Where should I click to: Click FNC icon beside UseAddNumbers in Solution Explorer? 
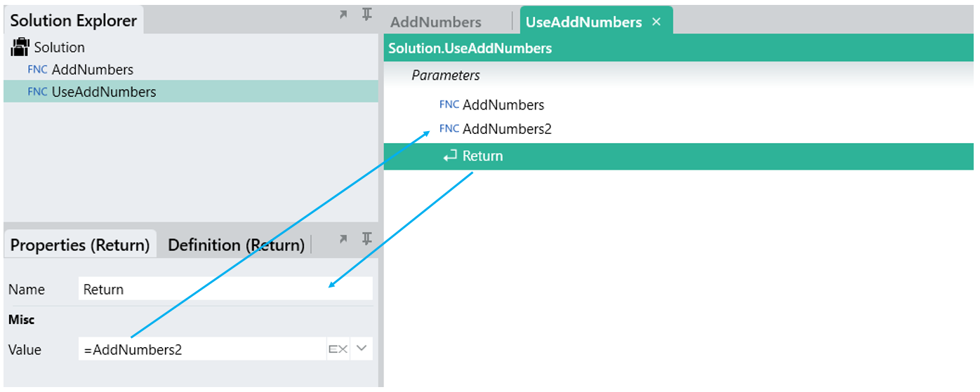click(38, 92)
